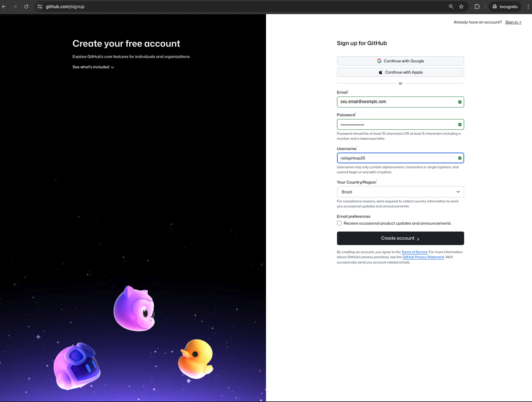Open the Terms of Service link

414,252
